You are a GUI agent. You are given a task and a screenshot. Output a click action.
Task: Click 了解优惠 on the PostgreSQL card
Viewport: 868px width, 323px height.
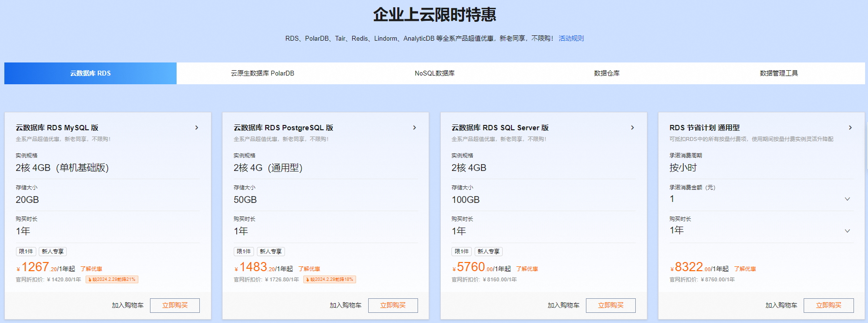click(x=309, y=269)
